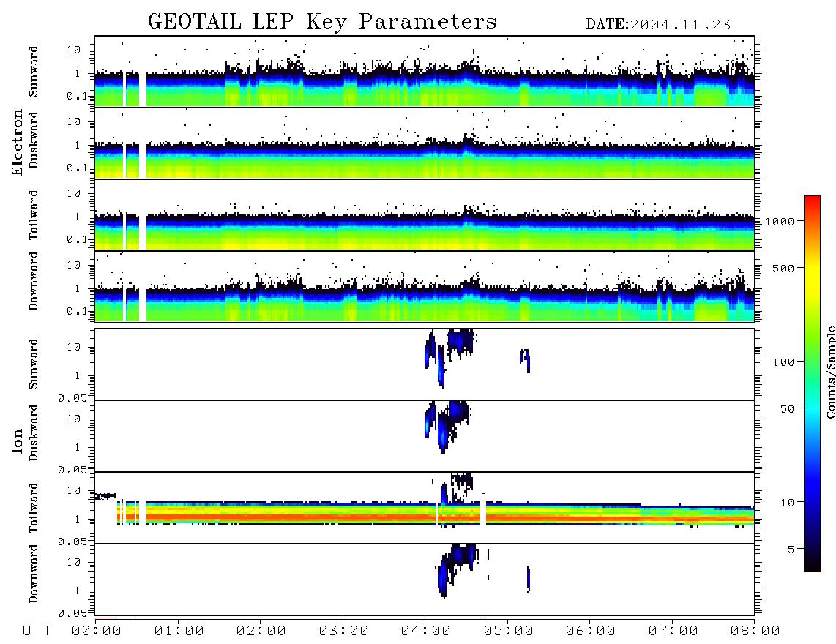This screenshot has width=836, height=644.
Task: Select the Ion Sunward panel label
Action: (x=34, y=364)
